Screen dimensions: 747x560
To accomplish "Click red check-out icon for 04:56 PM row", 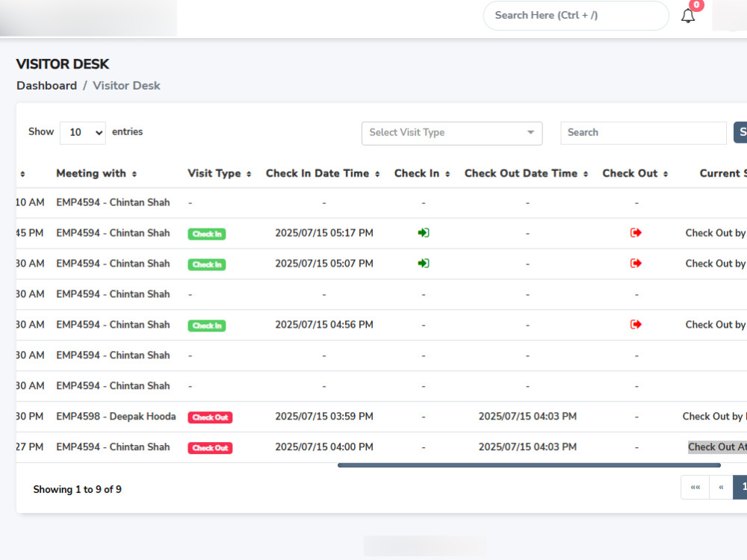I will click(x=636, y=325).
